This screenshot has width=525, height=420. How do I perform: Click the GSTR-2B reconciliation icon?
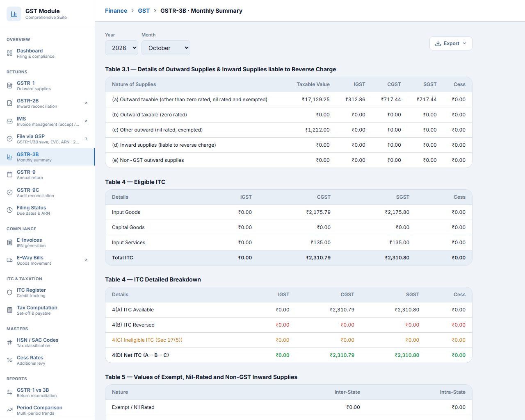[9, 103]
